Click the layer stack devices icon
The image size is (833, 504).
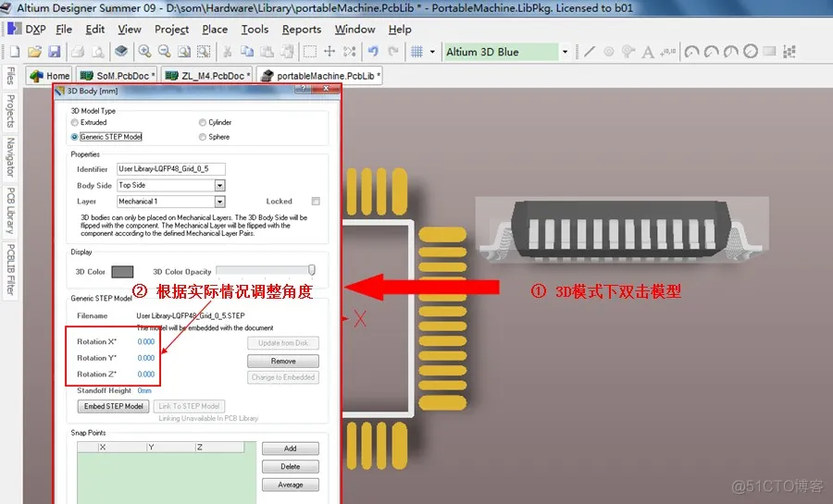(121, 51)
